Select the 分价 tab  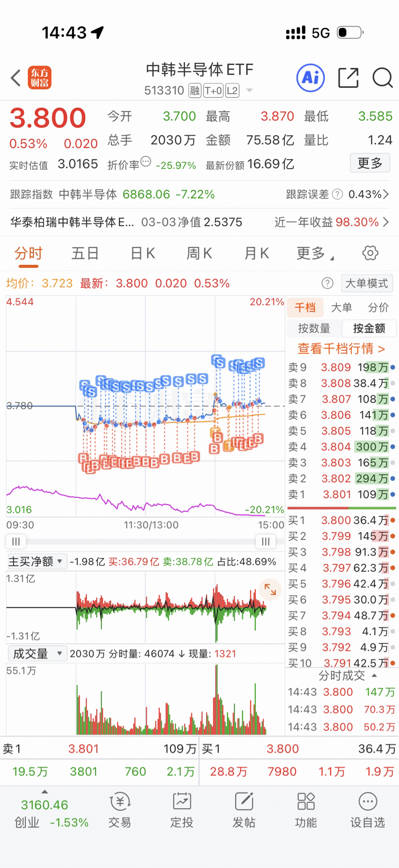click(378, 307)
